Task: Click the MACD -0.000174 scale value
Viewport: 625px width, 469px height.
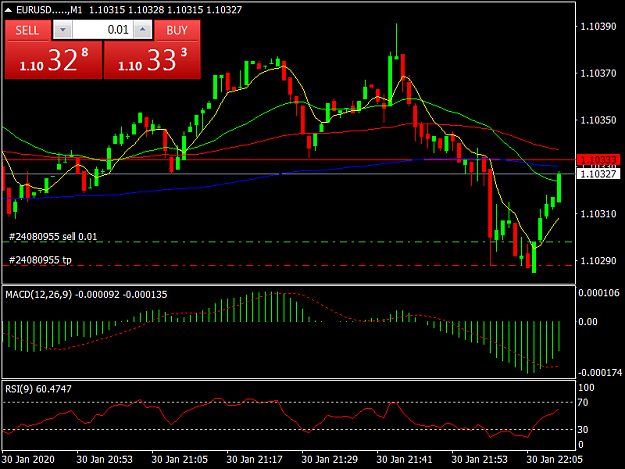Action: (599, 373)
